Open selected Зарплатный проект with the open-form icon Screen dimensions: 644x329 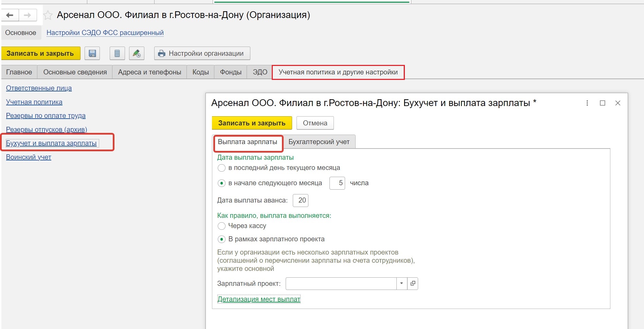click(413, 283)
